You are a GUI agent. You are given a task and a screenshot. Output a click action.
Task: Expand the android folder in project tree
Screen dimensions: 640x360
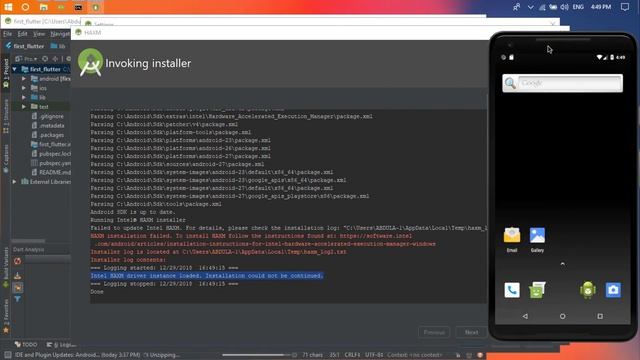24,79
